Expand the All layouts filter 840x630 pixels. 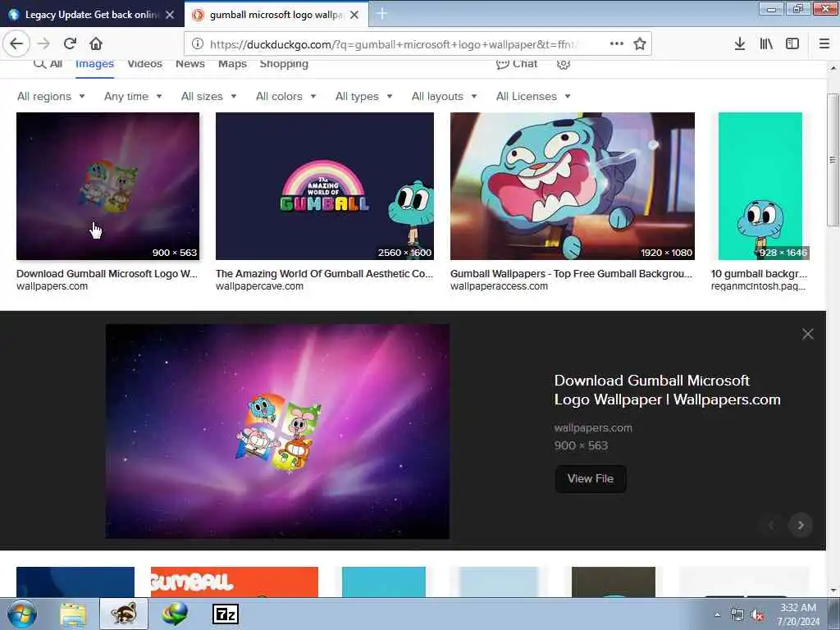tap(444, 97)
